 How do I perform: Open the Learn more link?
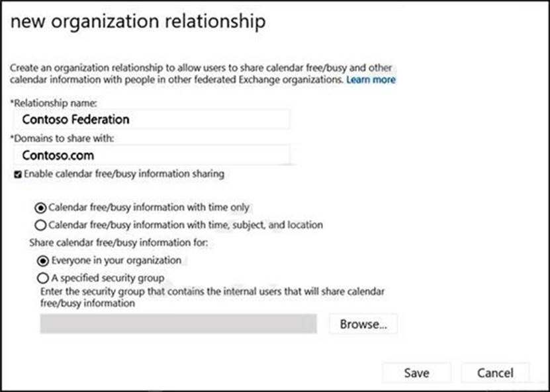(x=371, y=80)
